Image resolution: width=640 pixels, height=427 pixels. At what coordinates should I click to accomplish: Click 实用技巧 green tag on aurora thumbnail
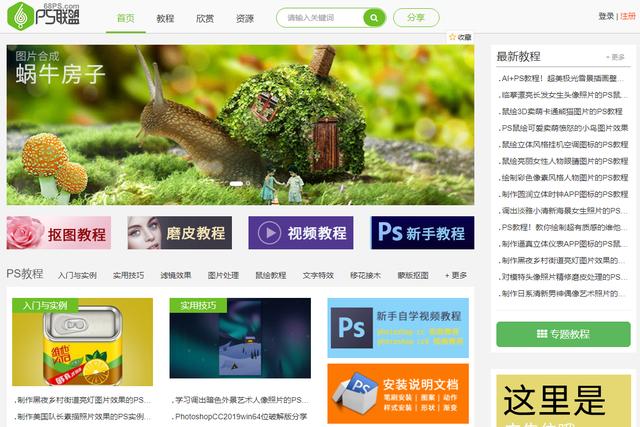point(198,305)
